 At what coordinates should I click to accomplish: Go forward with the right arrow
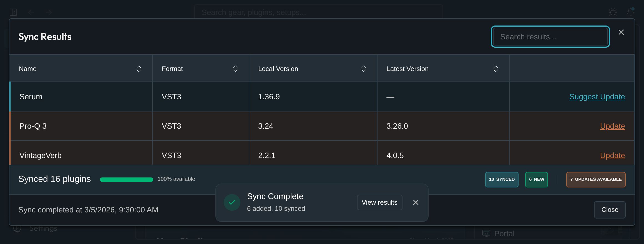[x=49, y=12]
